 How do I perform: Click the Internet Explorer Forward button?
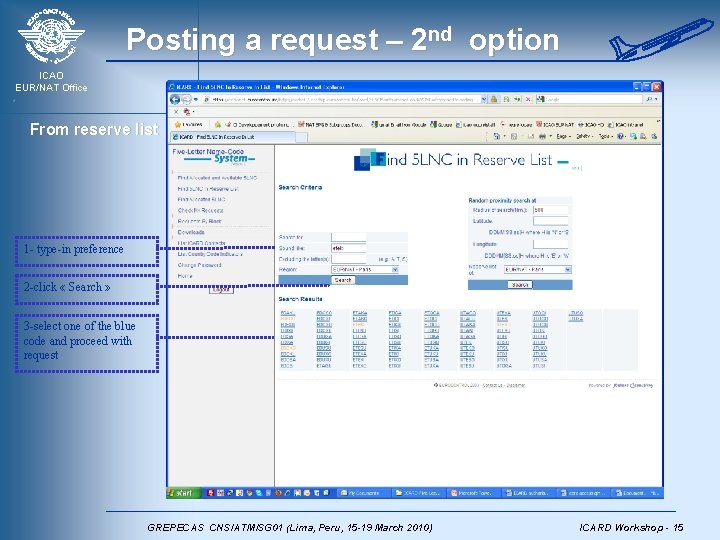pyautogui.click(x=186, y=99)
